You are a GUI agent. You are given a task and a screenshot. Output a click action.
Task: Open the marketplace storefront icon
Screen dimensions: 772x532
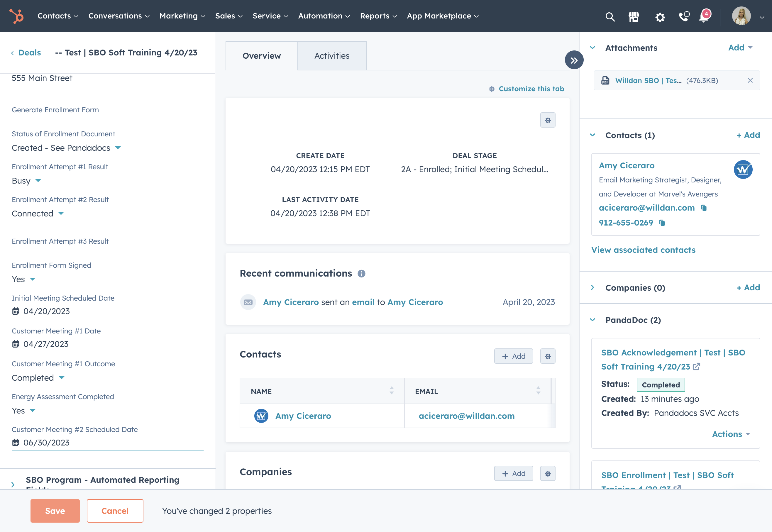[634, 16]
